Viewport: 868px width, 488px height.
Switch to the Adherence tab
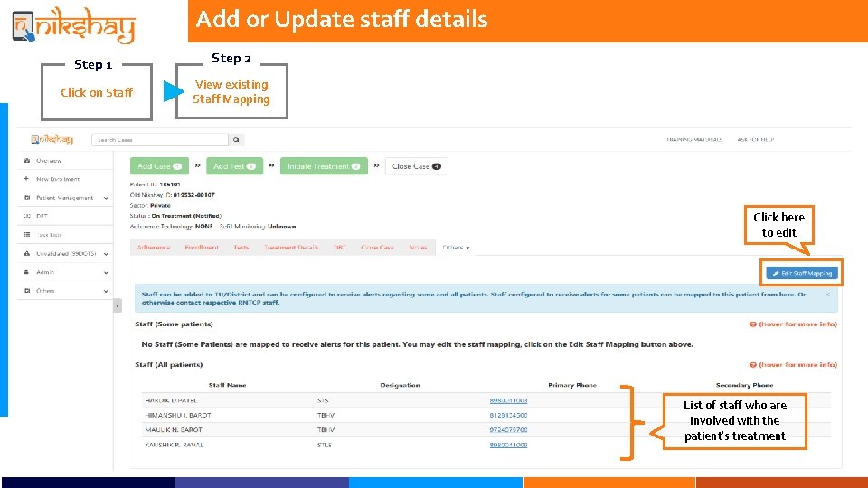[x=154, y=248]
